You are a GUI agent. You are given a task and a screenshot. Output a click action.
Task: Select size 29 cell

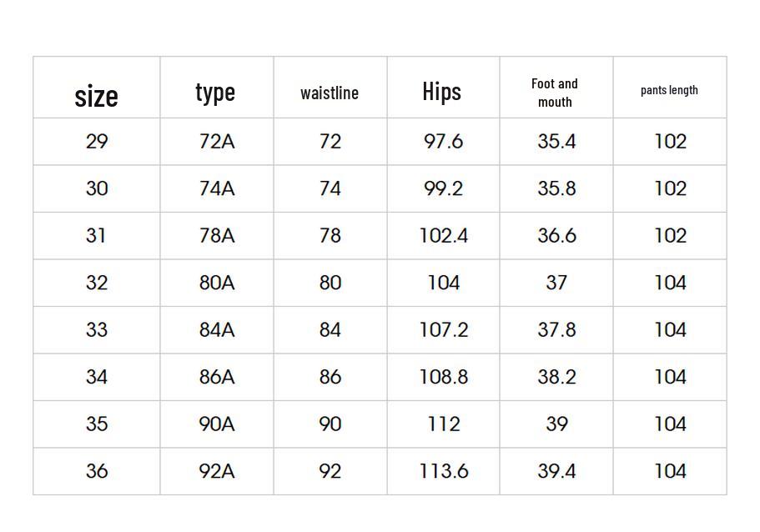(x=97, y=142)
